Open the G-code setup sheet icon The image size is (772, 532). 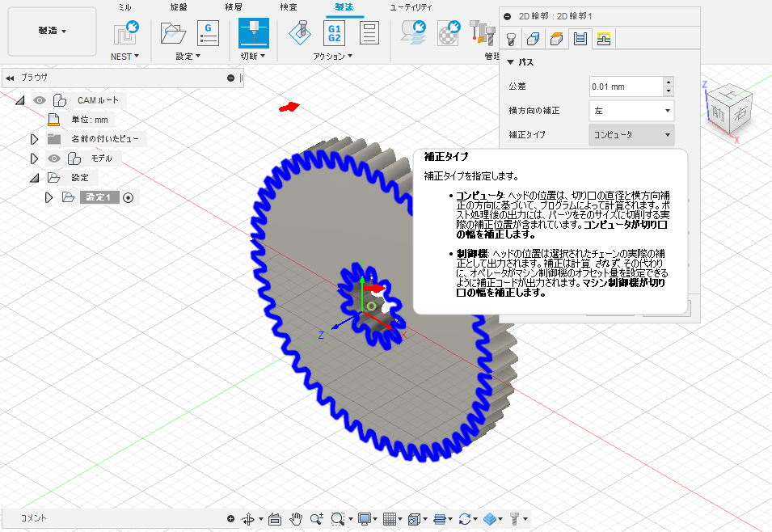tap(208, 33)
